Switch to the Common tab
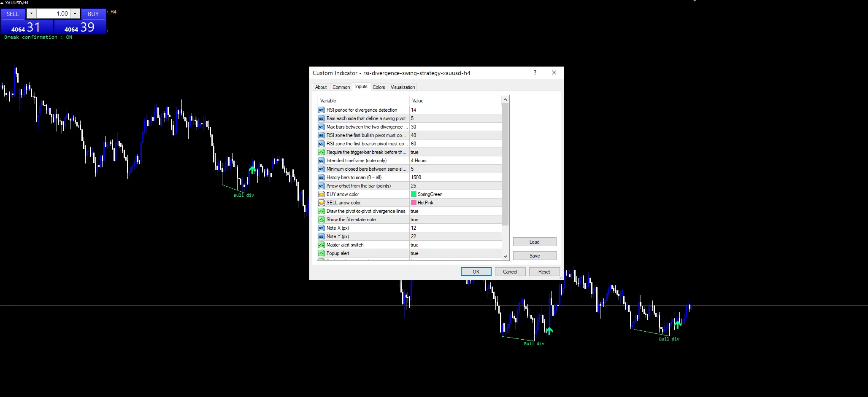This screenshot has width=868, height=397. click(341, 87)
